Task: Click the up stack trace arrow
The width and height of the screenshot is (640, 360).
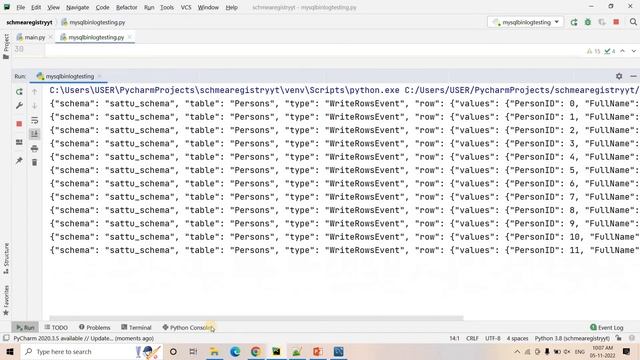Action: coord(35,92)
